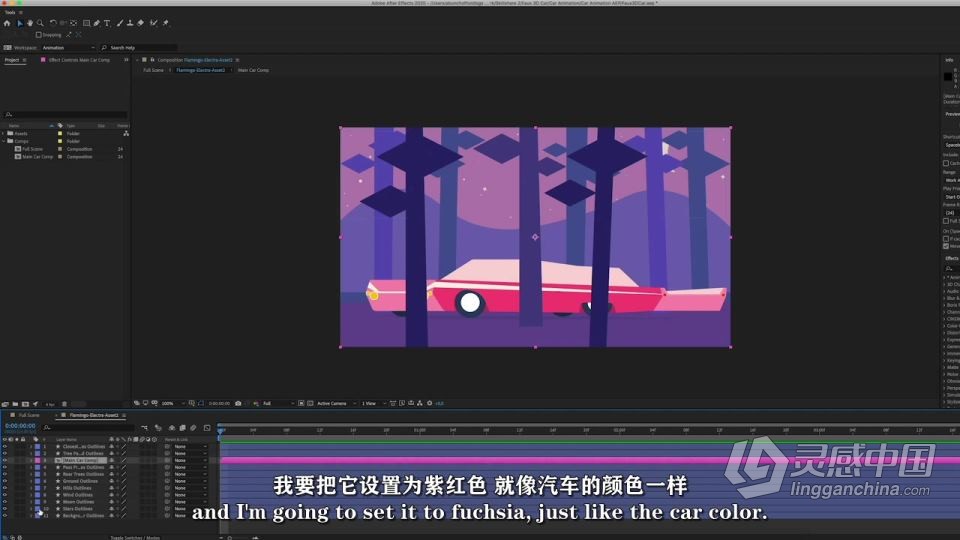Pick the Hand tool
This screenshot has height=540, width=960.
(29, 23)
